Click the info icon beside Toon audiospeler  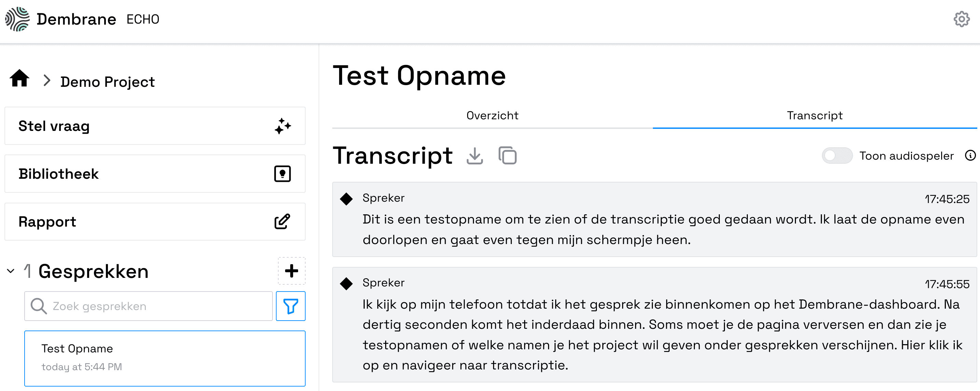pyautogui.click(x=970, y=155)
